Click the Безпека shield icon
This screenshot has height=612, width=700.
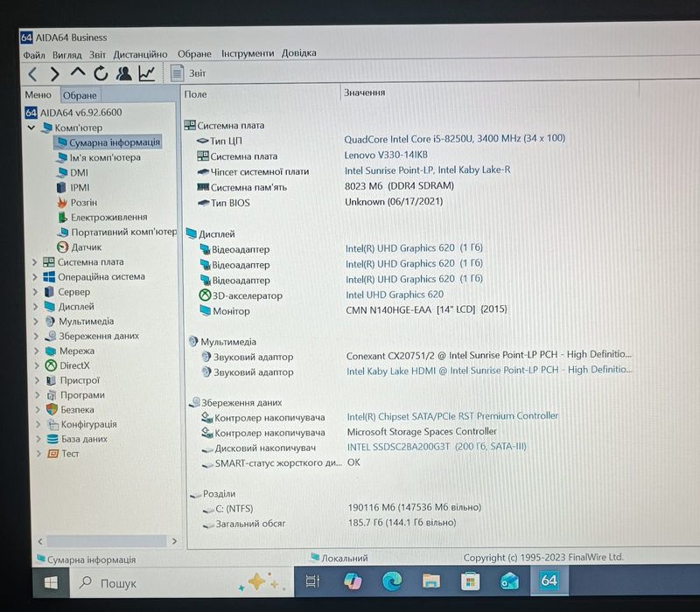[x=52, y=409]
